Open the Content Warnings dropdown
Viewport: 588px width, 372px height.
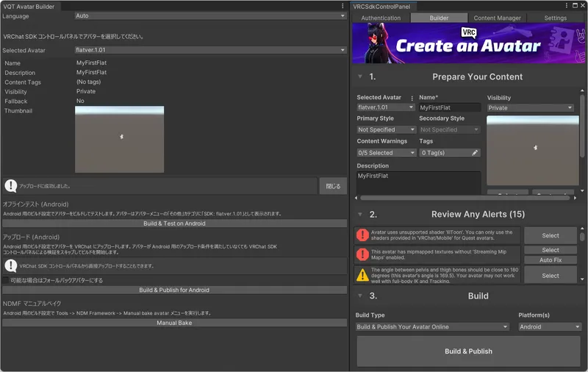tap(387, 153)
